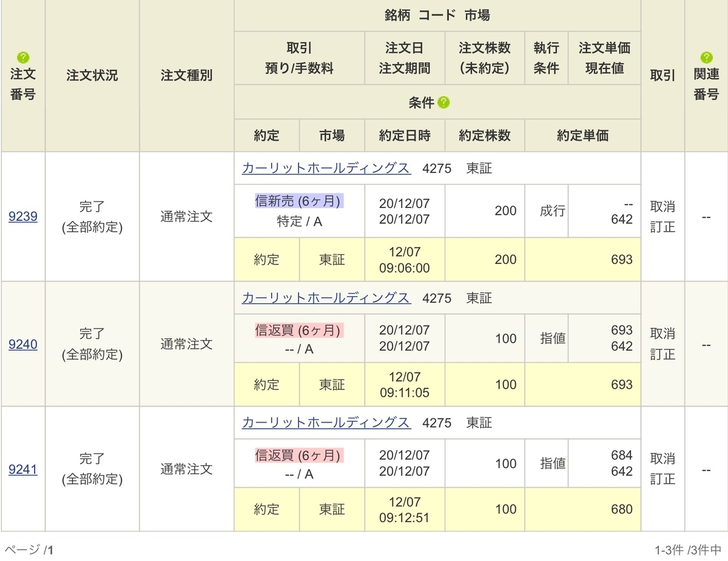Click 通常注文 type of order 9241
728x561 pixels.
coord(187,469)
